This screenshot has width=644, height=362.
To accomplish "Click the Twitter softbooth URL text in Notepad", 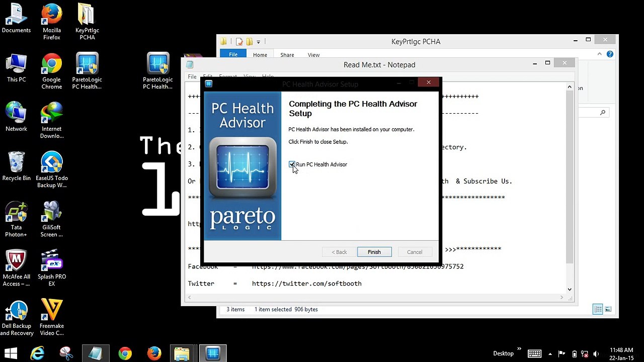I will [x=307, y=284].
